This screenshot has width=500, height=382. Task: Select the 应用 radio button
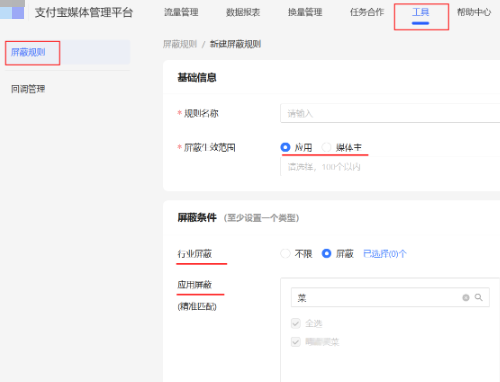285,147
